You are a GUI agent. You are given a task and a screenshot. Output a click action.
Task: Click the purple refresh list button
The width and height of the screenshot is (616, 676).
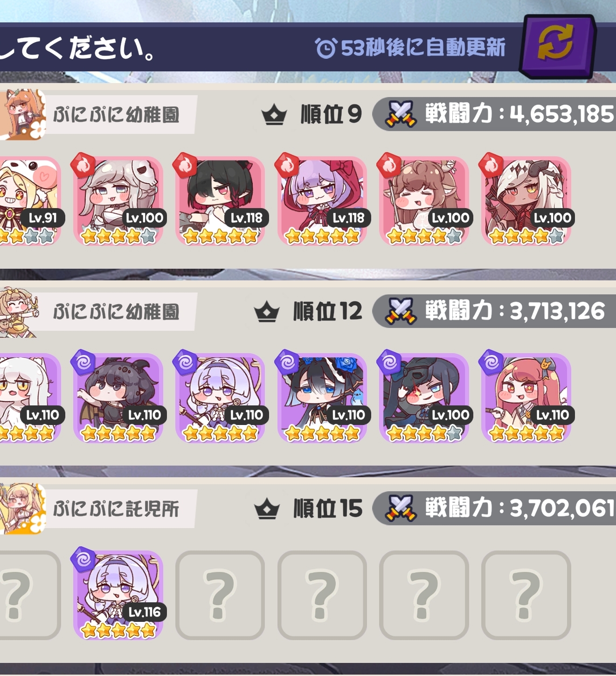pyautogui.click(x=557, y=46)
